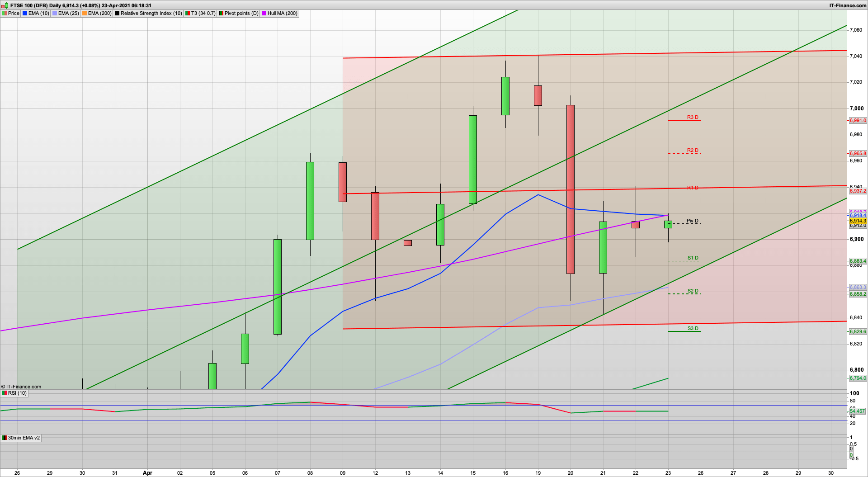Click the candlestick chart icon in title bar
The height and width of the screenshot is (477, 868).
[4, 5]
